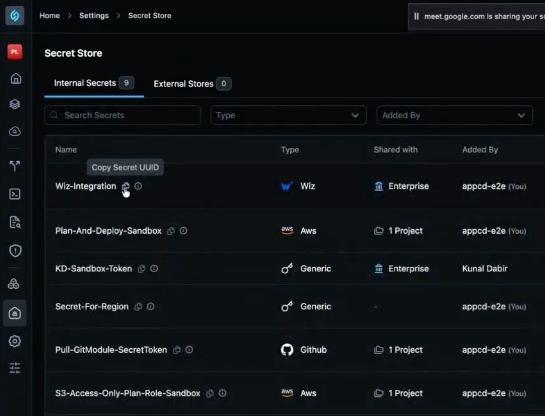Image resolution: width=545 pixels, height=416 pixels.
Task: Open the highlighted secret store sidebar icon
Action: pos(15,313)
